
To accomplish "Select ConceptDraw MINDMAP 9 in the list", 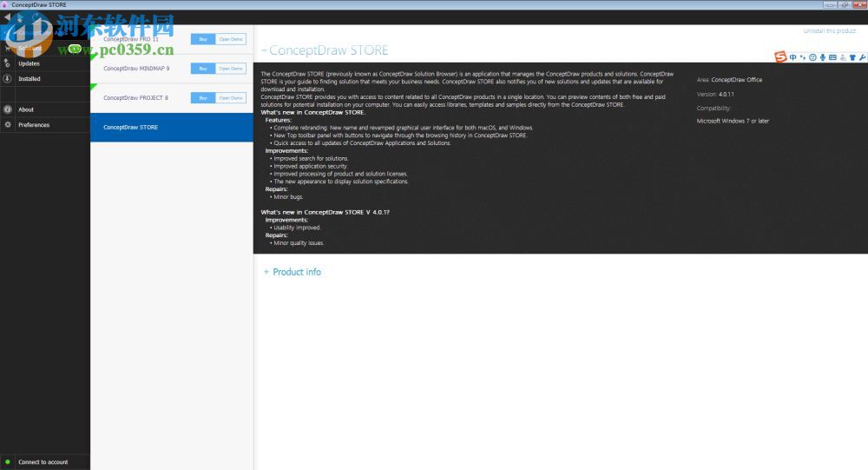I will click(x=137, y=69).
